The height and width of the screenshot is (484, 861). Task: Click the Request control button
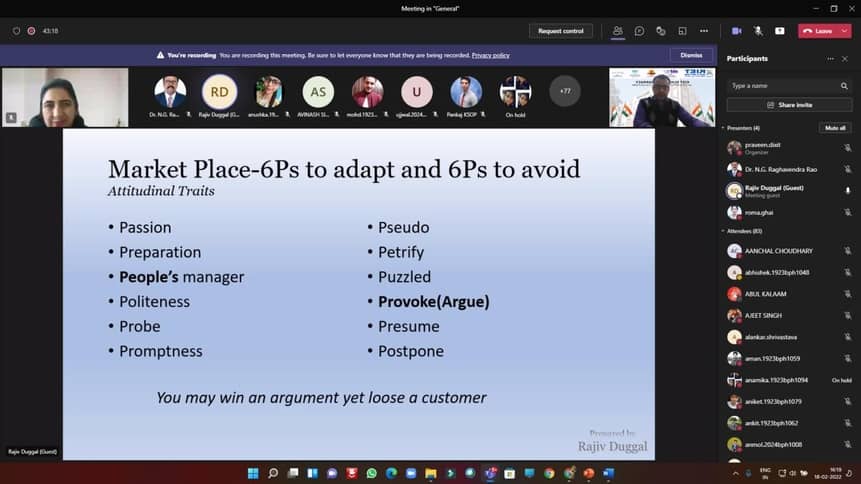click(560, 31)
